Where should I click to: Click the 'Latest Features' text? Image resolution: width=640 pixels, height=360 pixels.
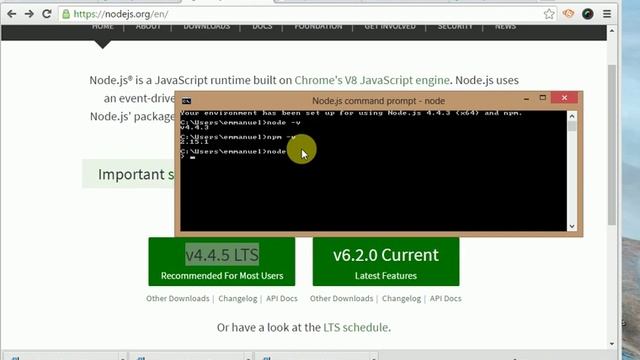(x=386, y=276)
